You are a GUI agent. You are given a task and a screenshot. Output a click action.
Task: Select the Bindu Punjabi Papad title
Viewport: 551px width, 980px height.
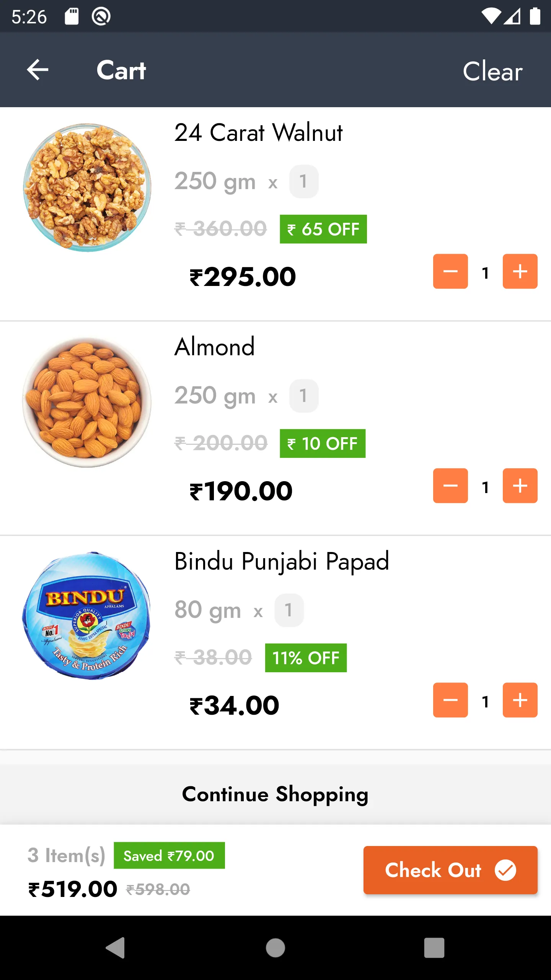pyautogui.click(x=282, y=562)
